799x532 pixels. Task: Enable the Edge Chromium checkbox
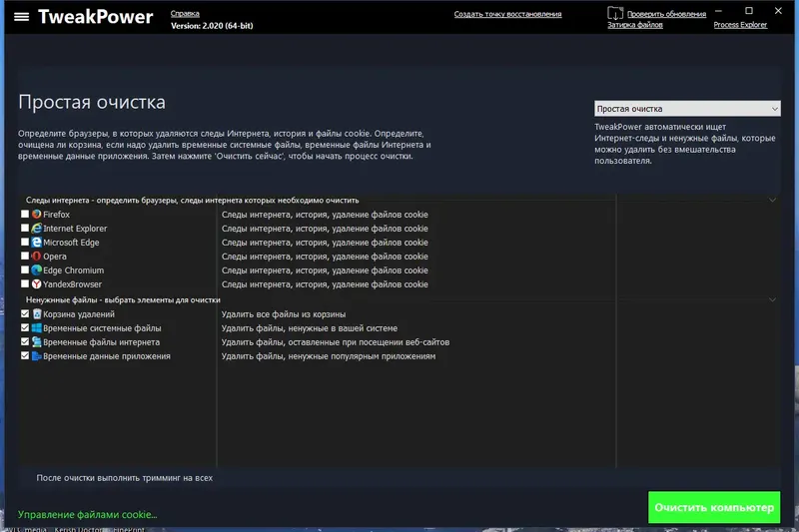(x=24, y=269)
